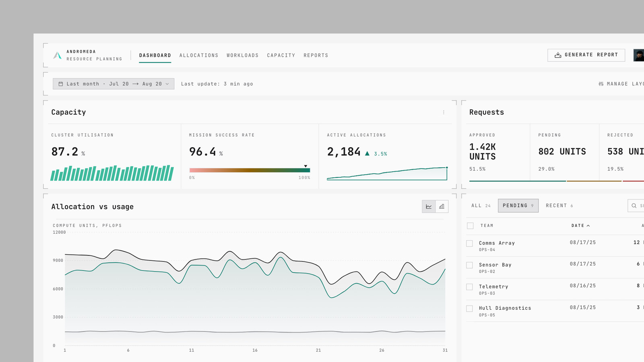Viewport: 644px width, 362px height.
Task: Click the 802 UNITS pending value
Action: click(x=562, y=152)
